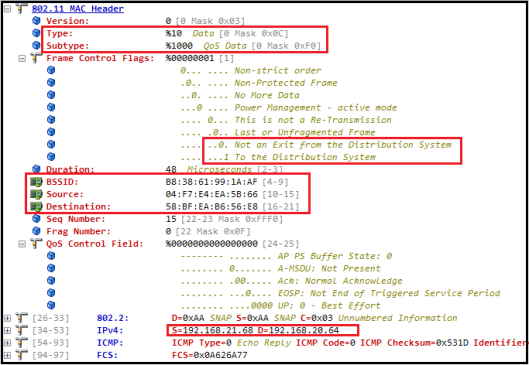Click Destination address 58:BF:EA:B6:56:E8

[x=212, y=207]
